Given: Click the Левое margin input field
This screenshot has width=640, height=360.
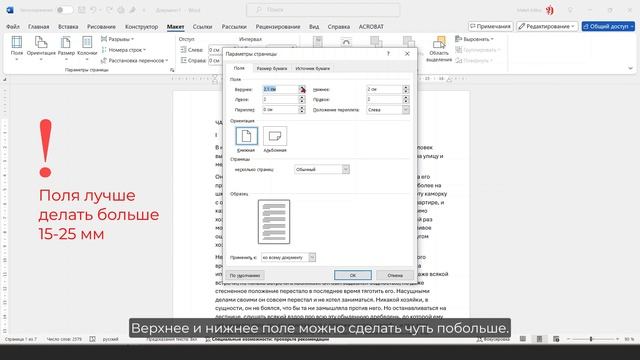Looking at the screenshot, I should tap(280, 99).
